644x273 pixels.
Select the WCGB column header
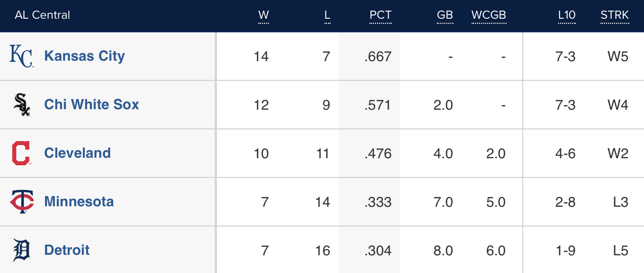click(x=488, y=15)
